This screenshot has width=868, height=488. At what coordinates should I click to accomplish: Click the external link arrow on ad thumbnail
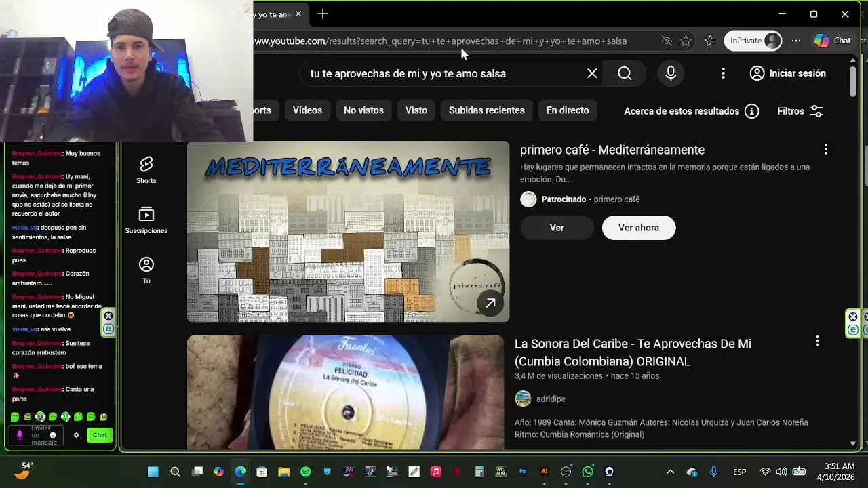[x=490, y=304]
